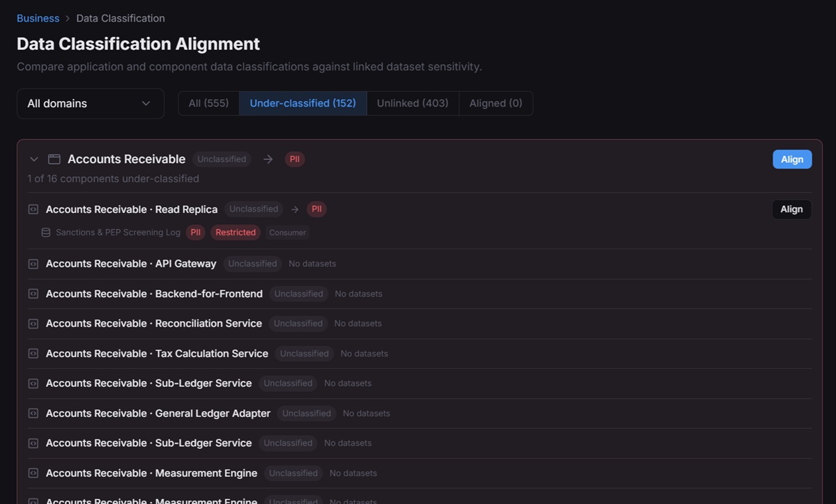Click Unclassified badge on Read Replica row
The width and height of the screenshot is (836, 504).
pyautogui.click(x=254, y=210)
